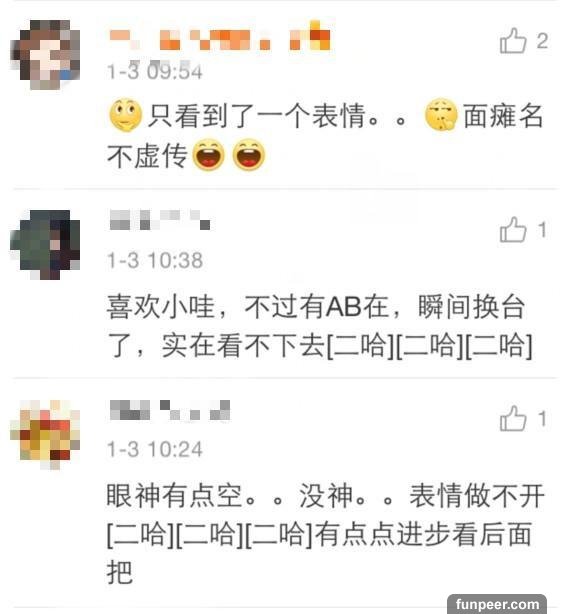Select the 1-3 10:38 timestamp

(155, 260)
